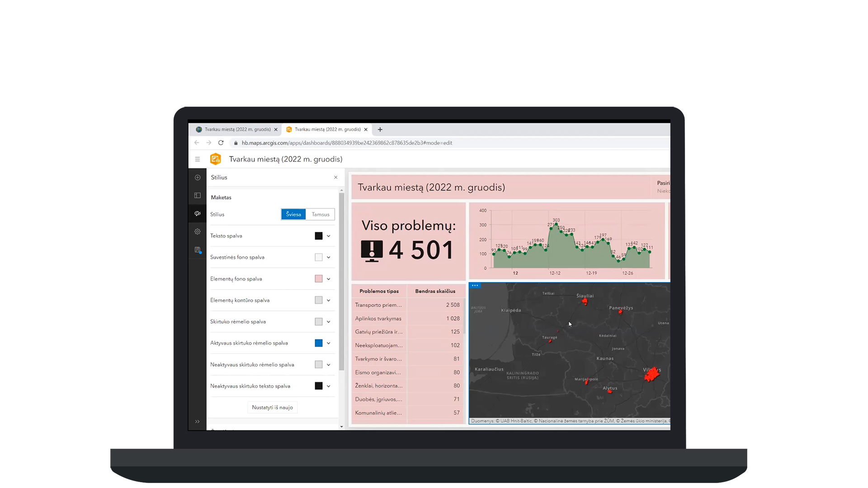Open dashboard Settings gear icon

click(x=198, y=232)
